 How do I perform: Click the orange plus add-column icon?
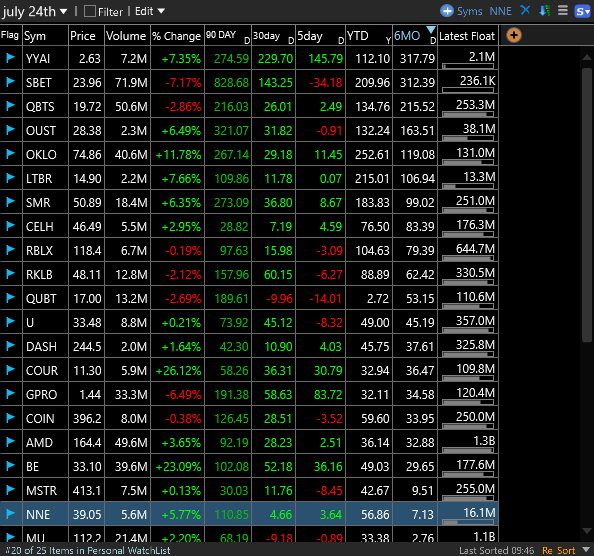coord(514,36)
